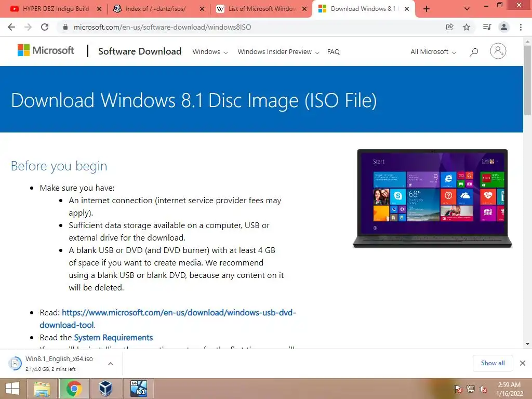Viewport: 532px width, 399px height.
Task: Expand the Windows Insider Preview menu
Action: pyautogui.click(x=278, y=52)
